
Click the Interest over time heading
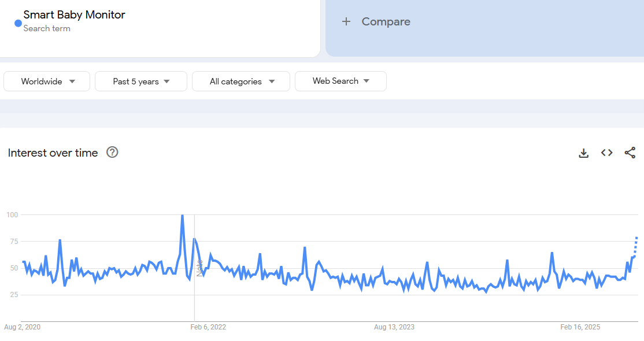click(x=53, y=153)
